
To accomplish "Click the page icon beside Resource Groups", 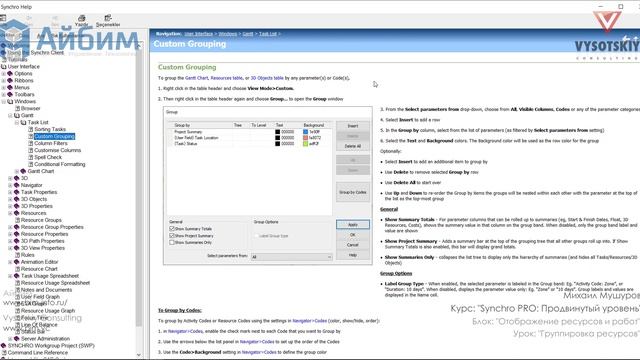I will point(18,220).
